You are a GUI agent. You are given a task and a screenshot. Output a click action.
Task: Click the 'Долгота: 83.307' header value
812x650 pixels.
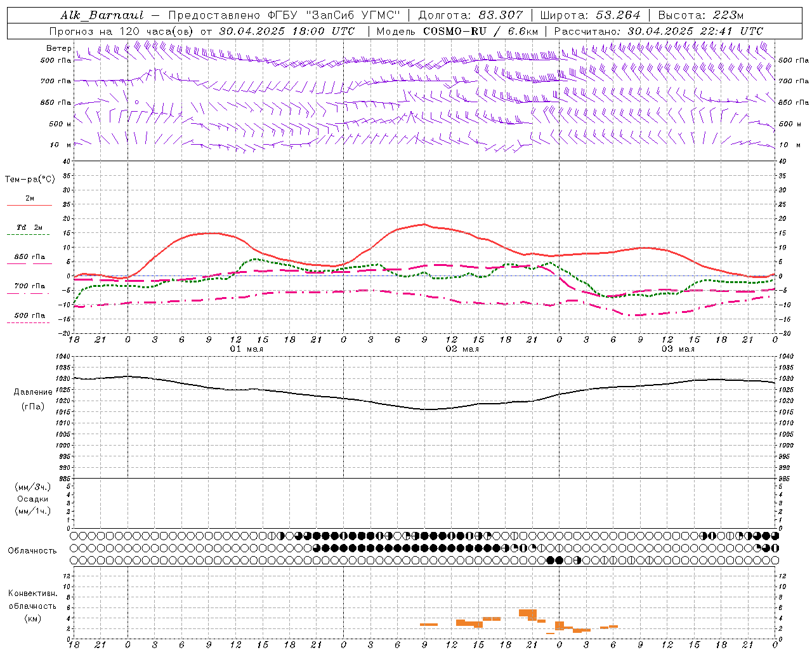point(471,15)
